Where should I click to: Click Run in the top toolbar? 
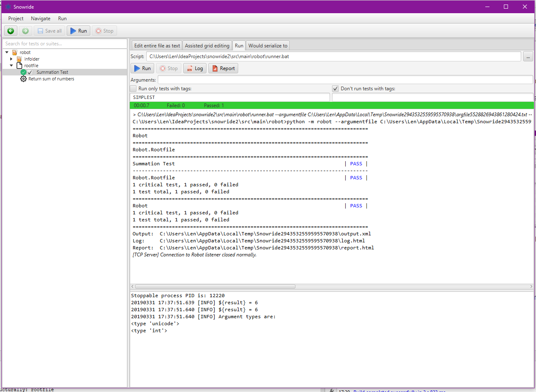coord(78,31)
